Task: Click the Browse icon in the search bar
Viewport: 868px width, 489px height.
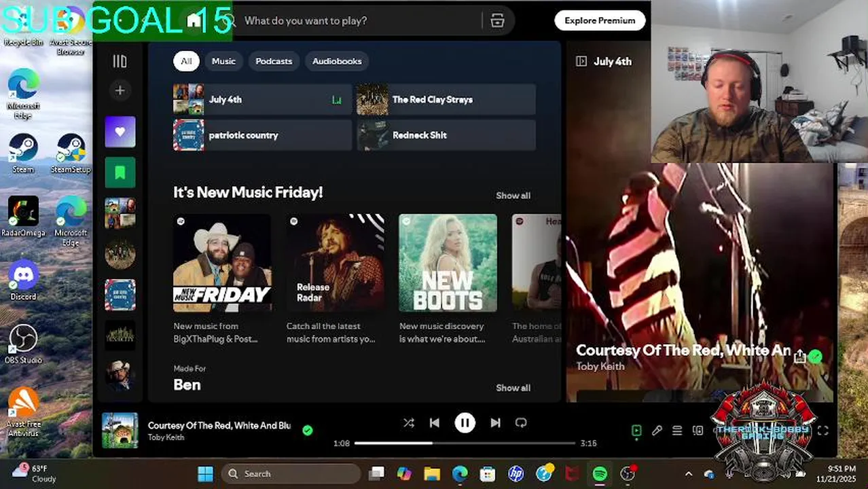Action: (498, 20)
